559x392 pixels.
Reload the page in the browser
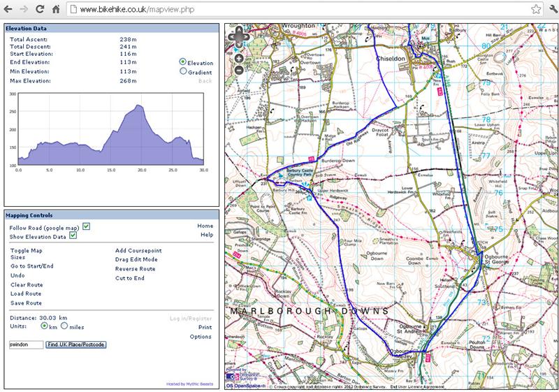pos(41,10)
